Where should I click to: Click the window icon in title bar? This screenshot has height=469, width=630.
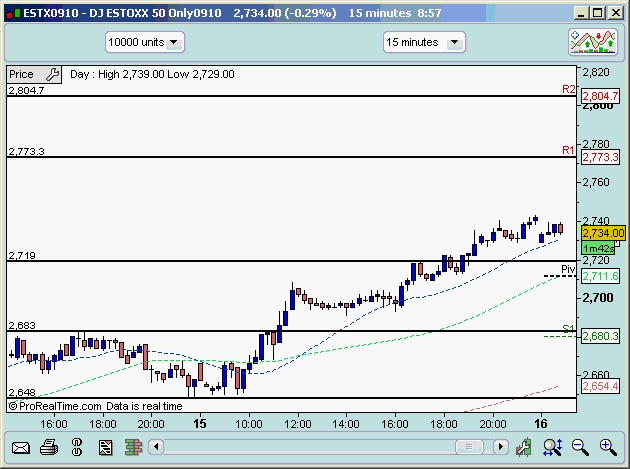coord(12,13)
